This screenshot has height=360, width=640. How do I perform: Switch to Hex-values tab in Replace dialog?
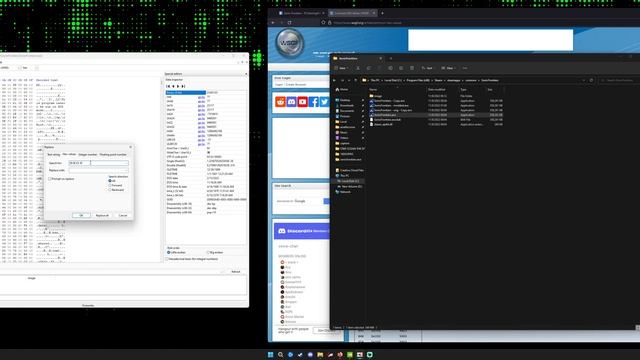[x=69, y=154]
